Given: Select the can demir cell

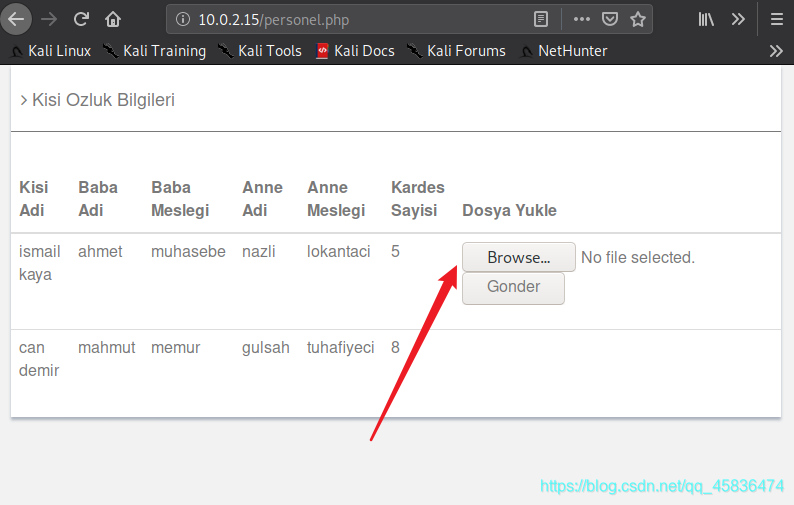Looking at the screenshot, I should coord(39,359).
